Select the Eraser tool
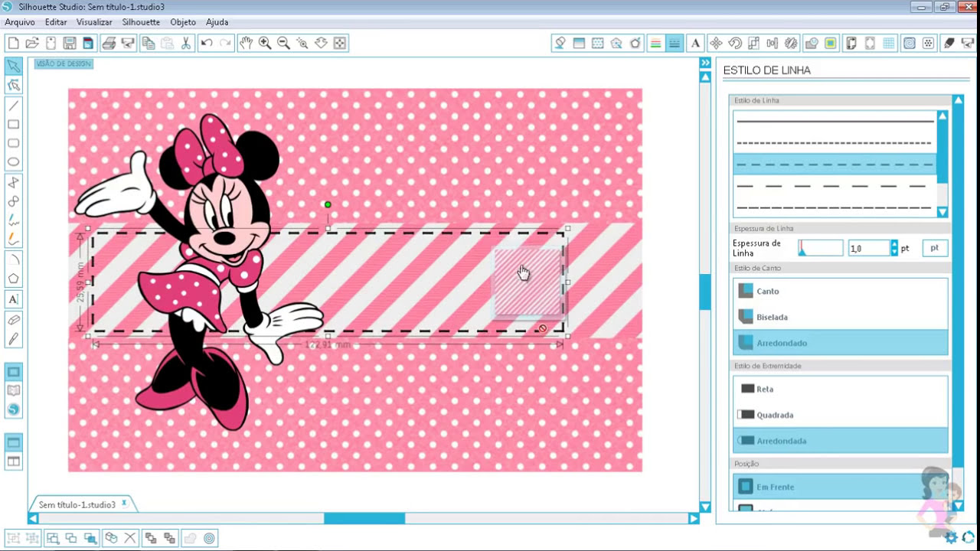 (14, 319)
